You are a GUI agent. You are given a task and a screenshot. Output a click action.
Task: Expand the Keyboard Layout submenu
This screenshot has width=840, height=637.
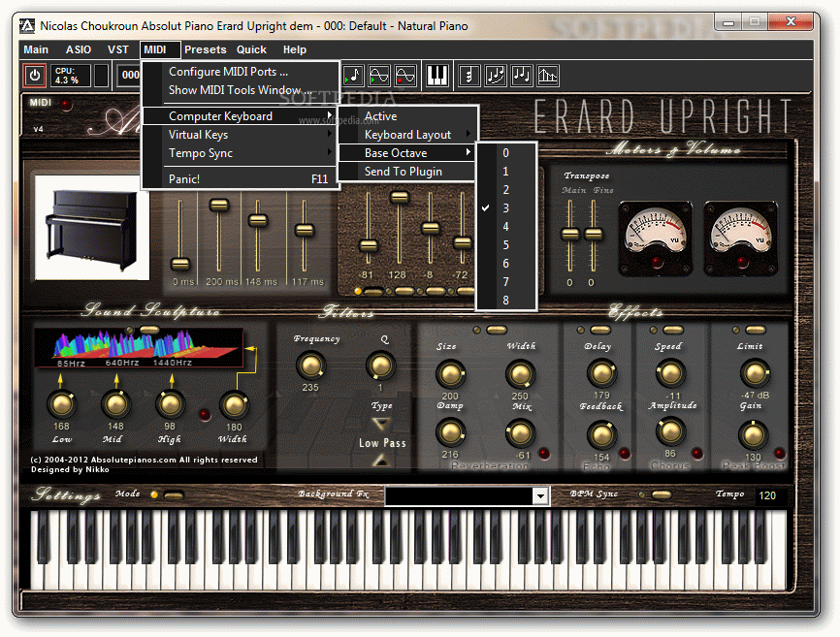coord(407,135)
